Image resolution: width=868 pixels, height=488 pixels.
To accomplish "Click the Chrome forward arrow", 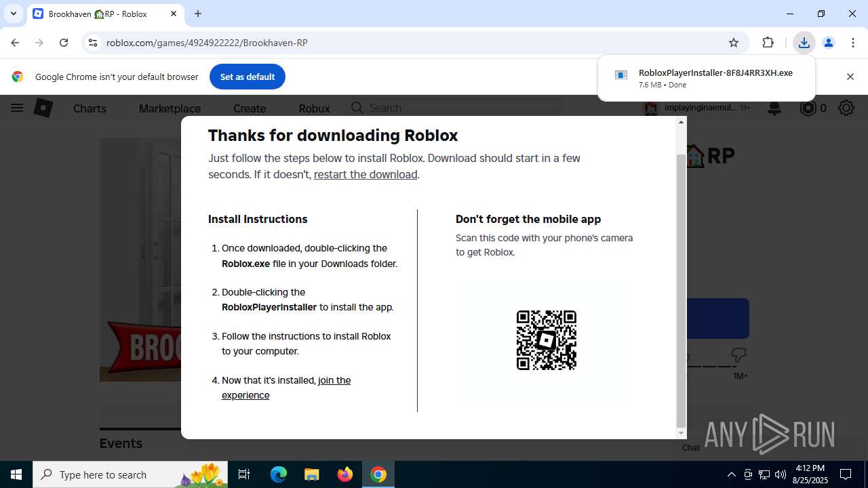I will pos(39,43).
